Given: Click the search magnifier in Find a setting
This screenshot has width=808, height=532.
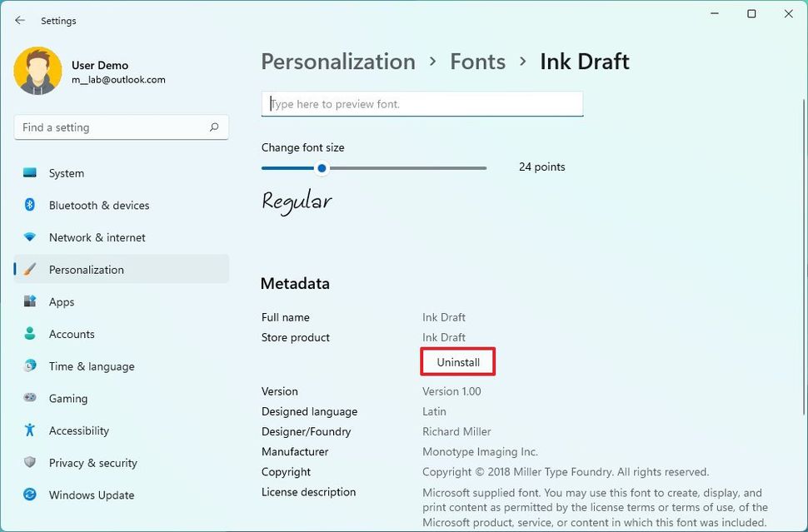Looking at the screenshot, I should tap(214, 127).
